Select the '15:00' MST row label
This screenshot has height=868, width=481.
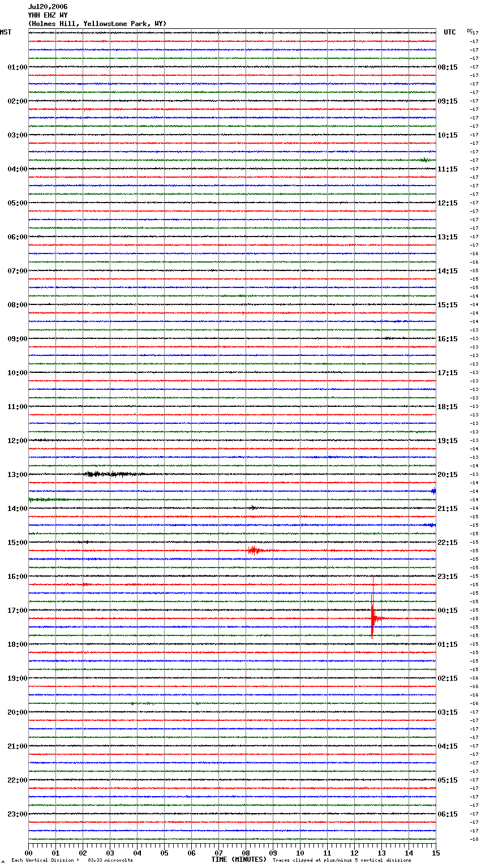18,543
